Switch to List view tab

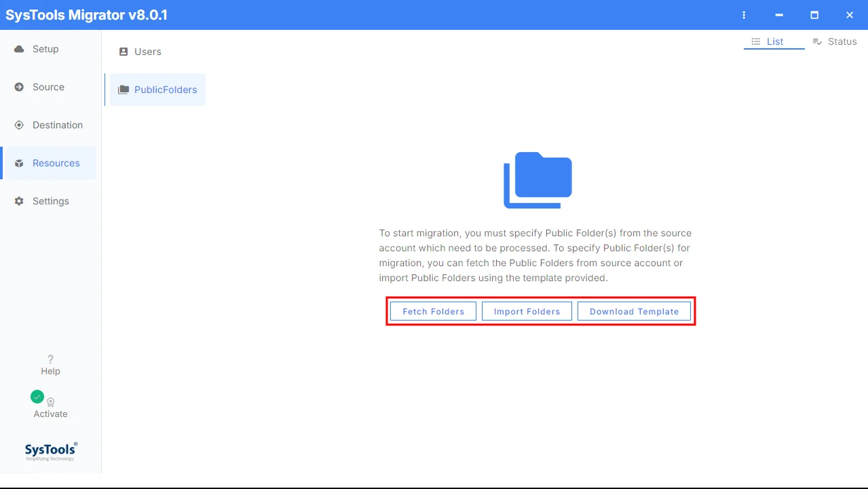coord(774,41)
